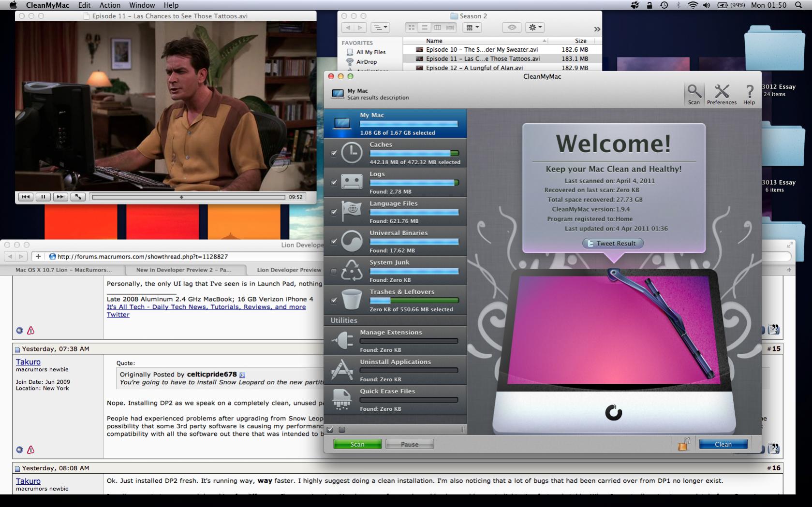Pause the video playback
This screenshot has width=812, height=507.
(x=43, y=197)
